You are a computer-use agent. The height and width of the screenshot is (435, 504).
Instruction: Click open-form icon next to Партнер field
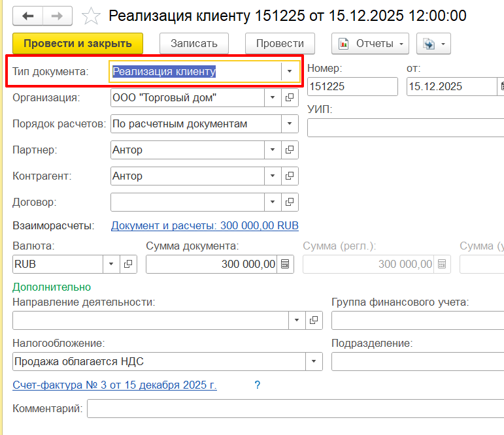click(290, 150)
